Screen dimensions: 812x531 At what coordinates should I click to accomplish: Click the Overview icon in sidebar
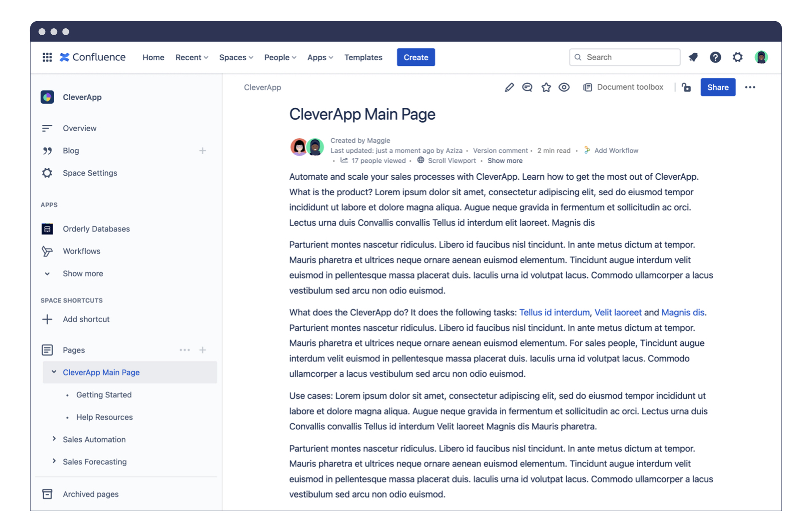pyautogui.click(x=47, y=128)
